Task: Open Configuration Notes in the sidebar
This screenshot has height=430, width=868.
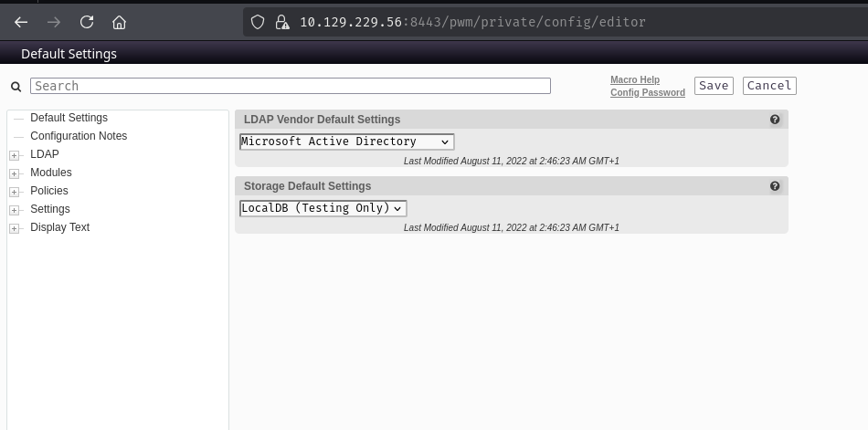Action: [x=79, y=136]
